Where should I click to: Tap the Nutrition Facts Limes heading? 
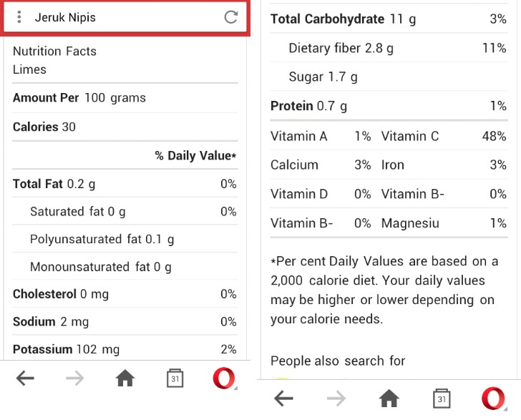click(54, 60)
